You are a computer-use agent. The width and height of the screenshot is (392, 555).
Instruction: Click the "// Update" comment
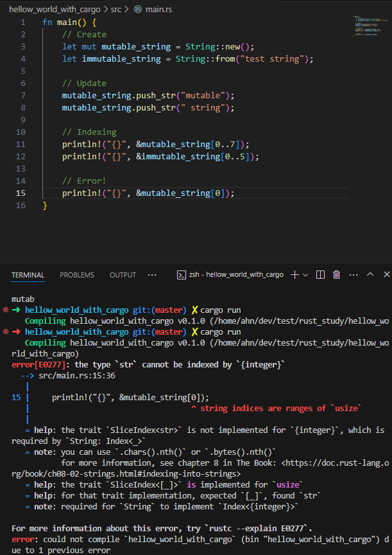pos(84,84)
